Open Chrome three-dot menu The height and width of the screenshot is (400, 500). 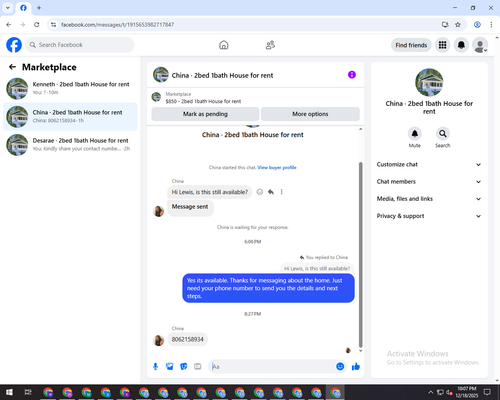pos(491,25)
